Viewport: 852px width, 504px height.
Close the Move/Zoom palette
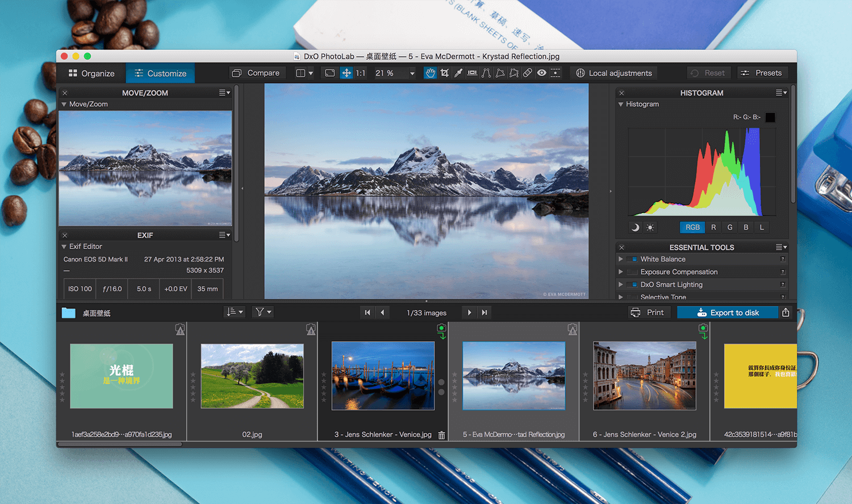(x=65, y=93)
